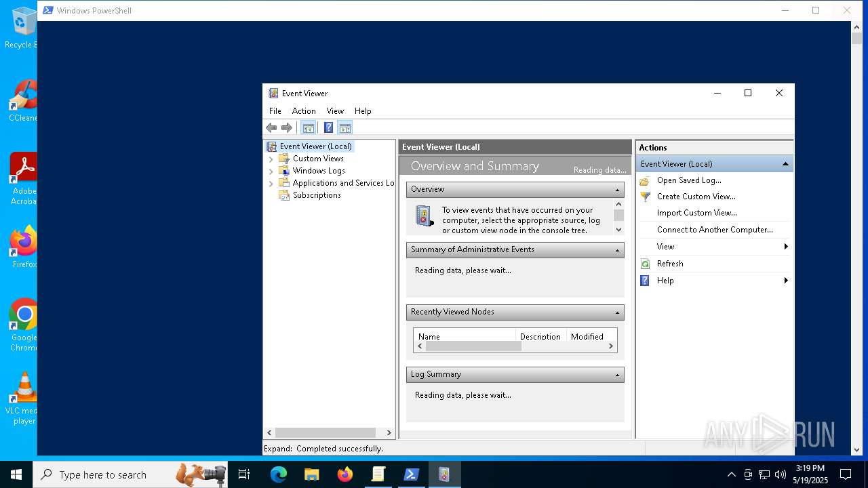Click Open Saved Log... action

[689, 180]
